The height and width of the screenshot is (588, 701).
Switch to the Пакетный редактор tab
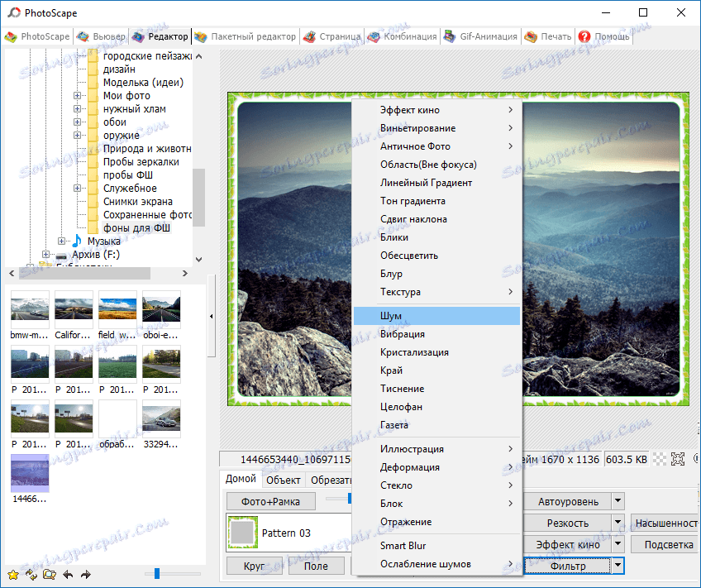click(x=245, y=36)
